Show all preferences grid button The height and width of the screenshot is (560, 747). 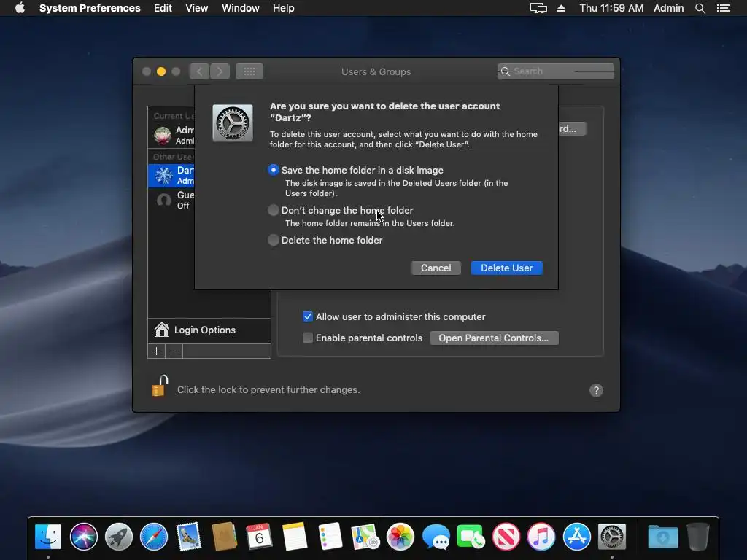point(249,71)
